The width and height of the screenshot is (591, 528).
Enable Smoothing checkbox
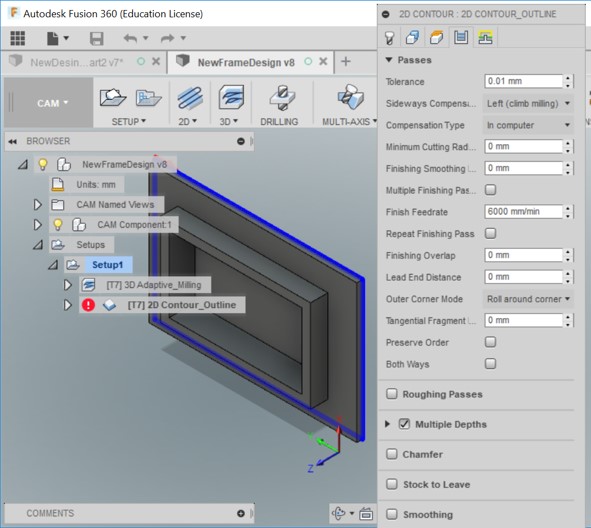[392, 514]
